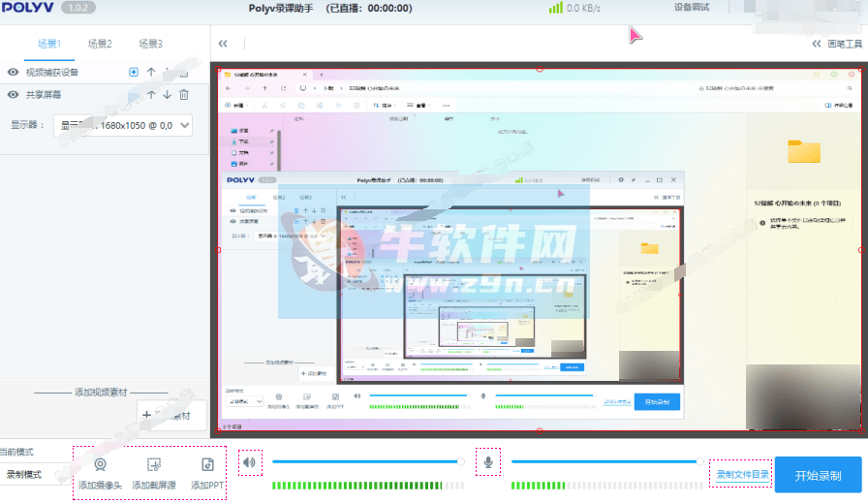Switch to the 场景2 tab

click(100, 44)
